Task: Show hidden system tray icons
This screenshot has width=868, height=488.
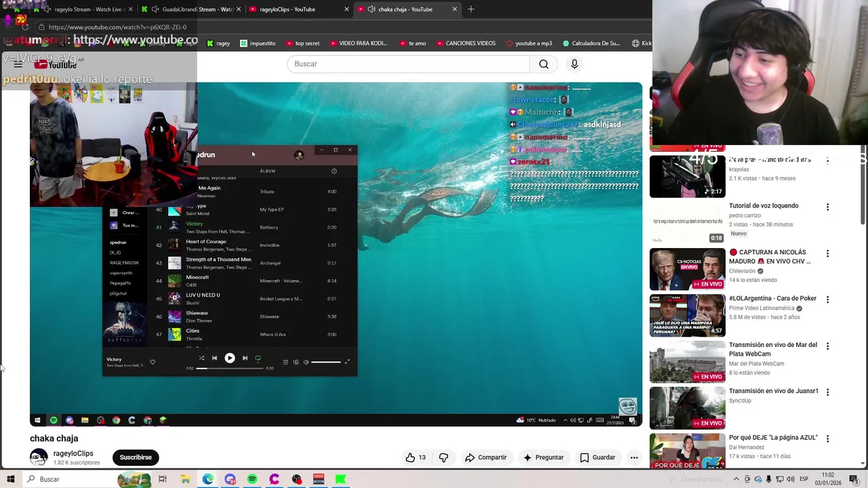Action: [736, 479]
